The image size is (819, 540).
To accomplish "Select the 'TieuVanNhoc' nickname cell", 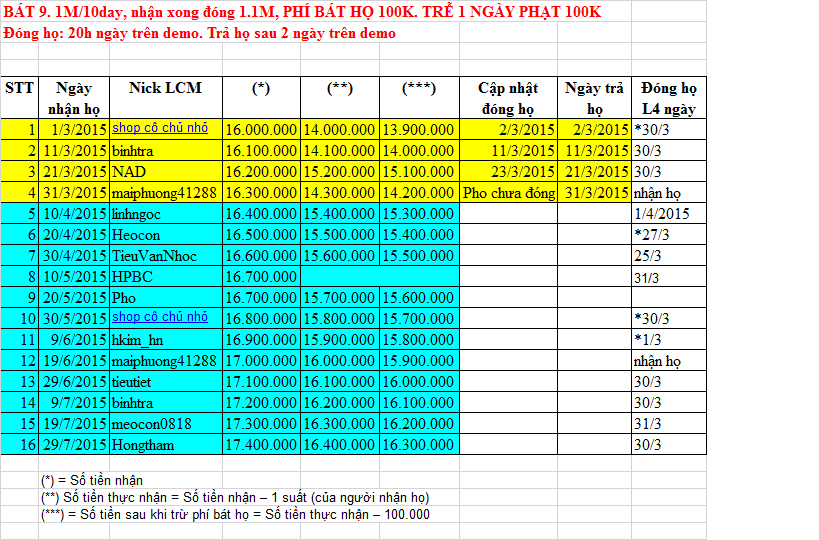I will 165,256.
